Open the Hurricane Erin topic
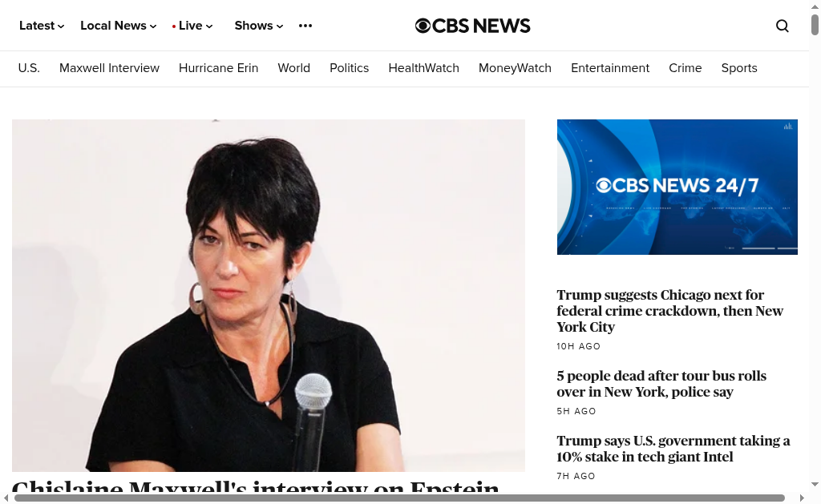The height and width of the screenshot is (504, 821). click(218, 68)
